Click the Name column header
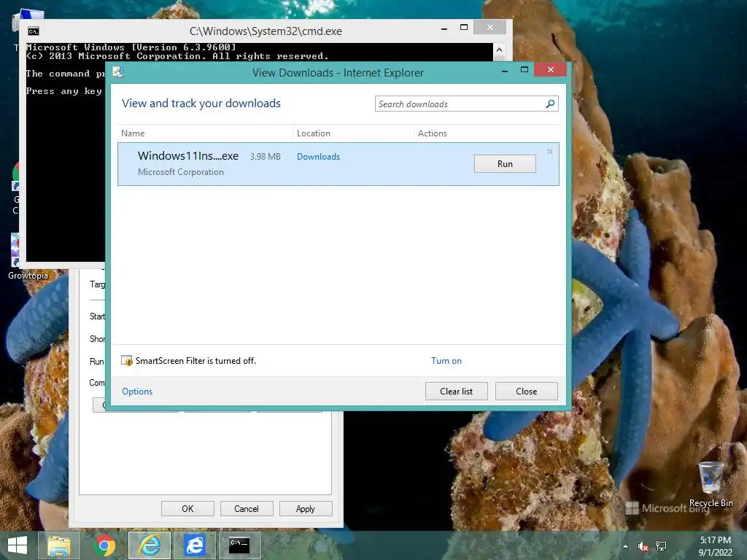Viewport: 747px width, 560px height. click(x=133, y=133)
